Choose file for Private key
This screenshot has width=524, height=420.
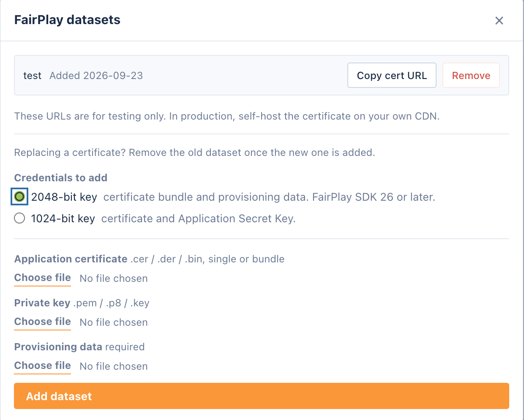pos(43,322)
